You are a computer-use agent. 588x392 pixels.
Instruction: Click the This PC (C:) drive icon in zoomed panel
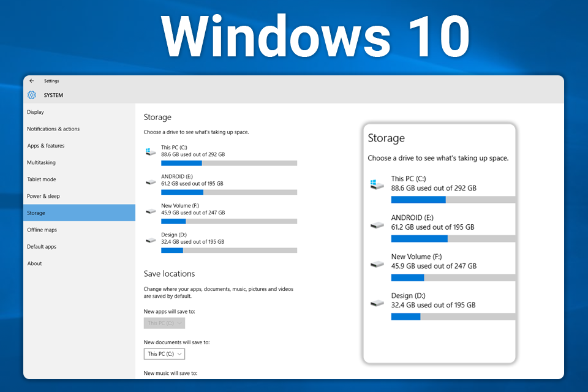click(x=377, y=184)
